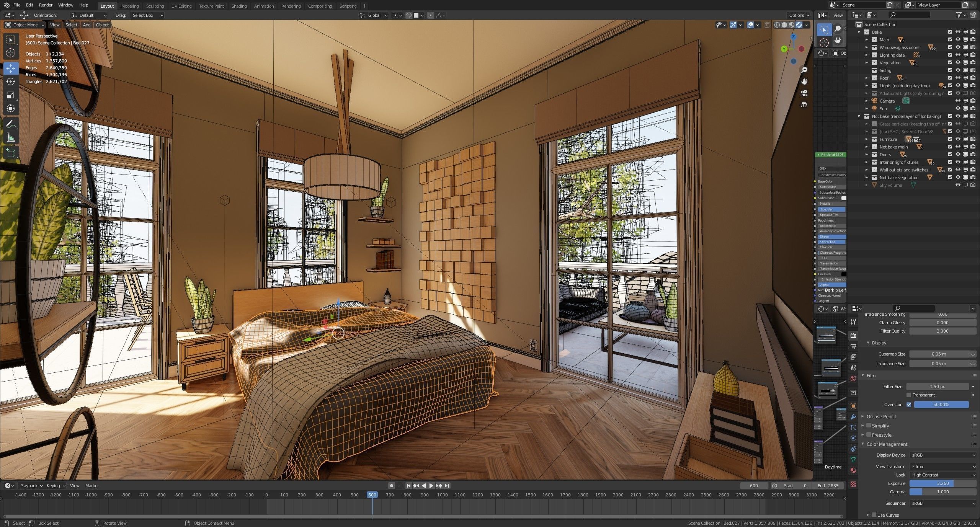Select the Transform tool in the left toolbar
Viewport: 980px width, 527px height.
coord(11,108)
